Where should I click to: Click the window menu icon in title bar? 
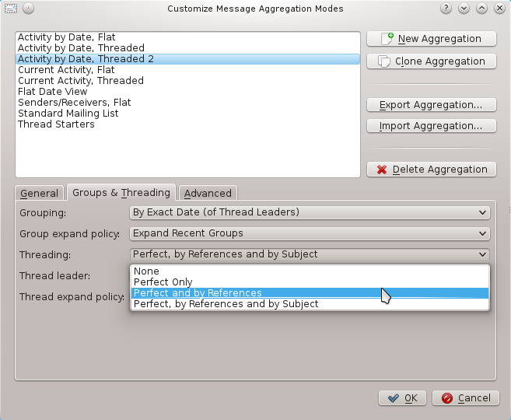point(11,9)
